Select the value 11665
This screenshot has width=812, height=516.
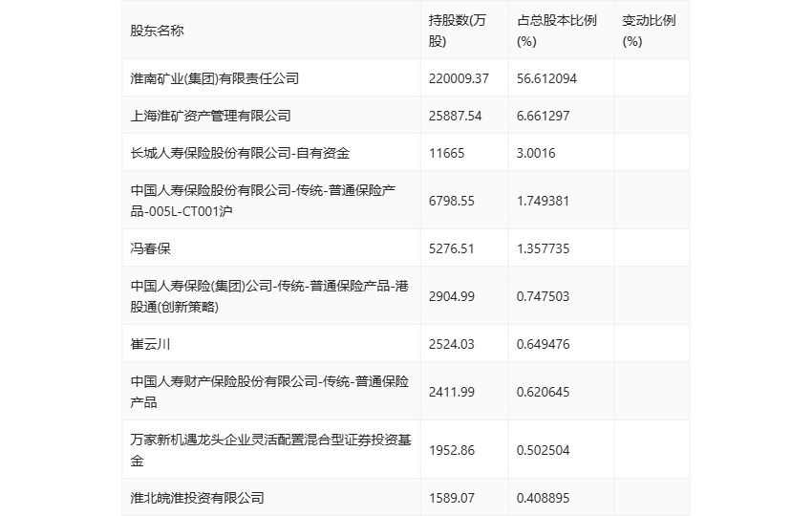(446, 153)
